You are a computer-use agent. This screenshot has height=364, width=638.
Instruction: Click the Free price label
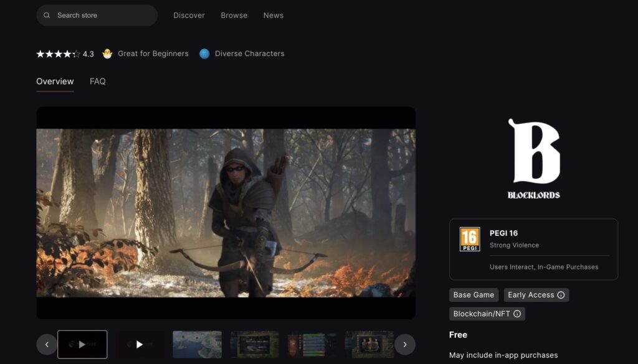458,335
